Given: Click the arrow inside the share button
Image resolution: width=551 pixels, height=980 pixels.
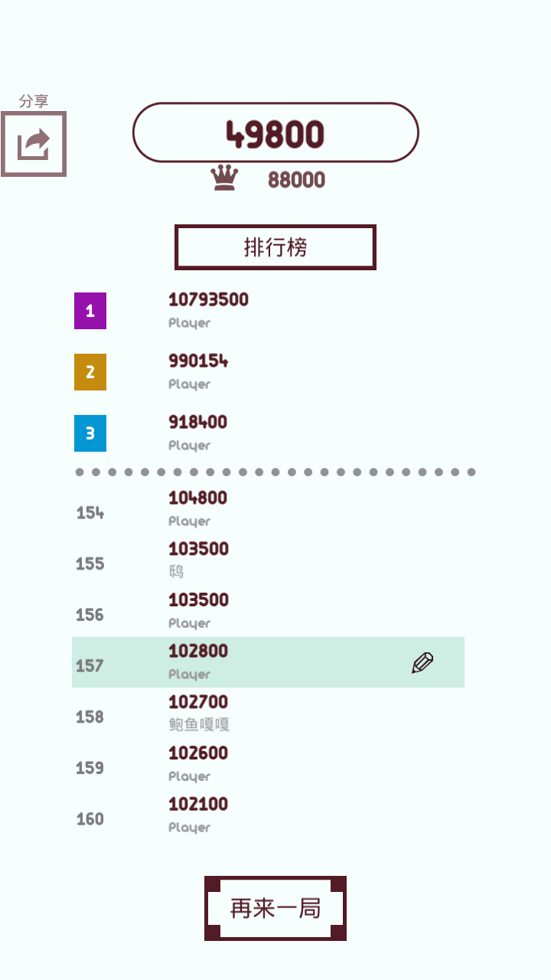Looking at the screenshot, I should click(34, 144).
